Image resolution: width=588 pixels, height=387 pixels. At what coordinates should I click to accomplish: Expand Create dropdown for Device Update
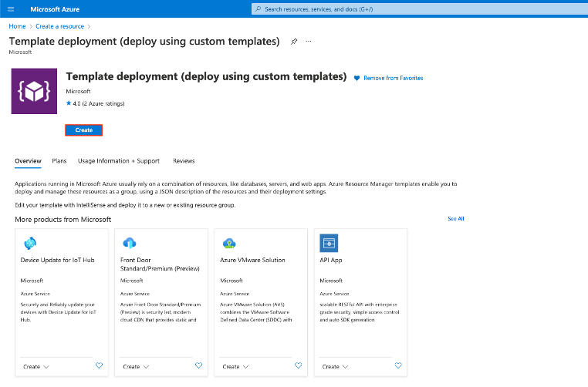tap(36, 367)
